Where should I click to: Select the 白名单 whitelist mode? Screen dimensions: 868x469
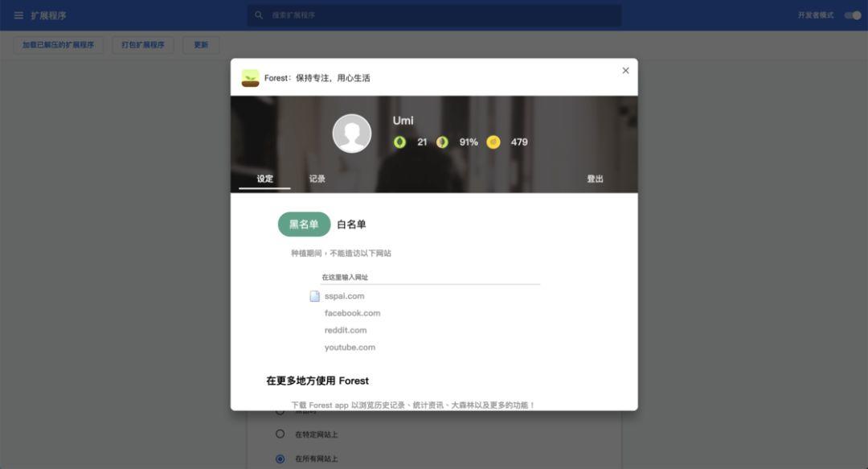pos(351,224)
